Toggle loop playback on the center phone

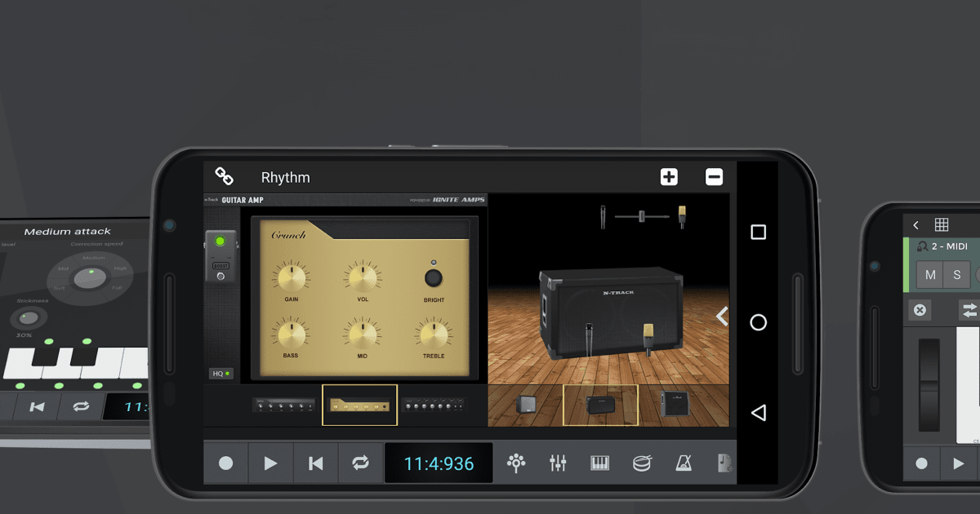click(x=360, y=463)
